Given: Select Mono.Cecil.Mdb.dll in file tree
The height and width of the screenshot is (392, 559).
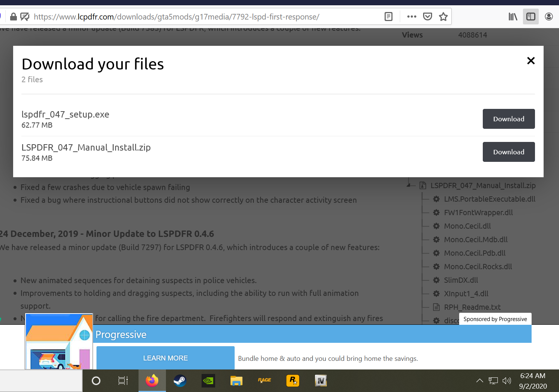Looking at the screenshot, I should tap(476, 240).
